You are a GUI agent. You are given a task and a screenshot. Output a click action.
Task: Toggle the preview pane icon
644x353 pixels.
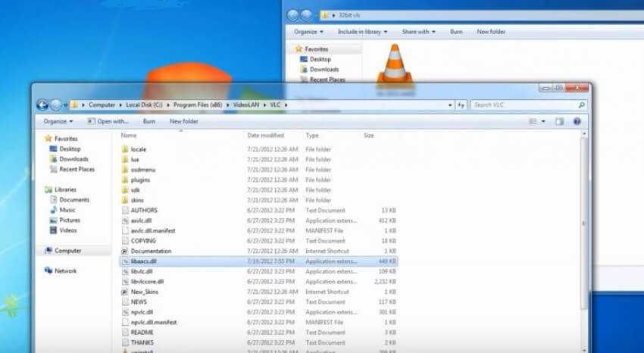[x=559, y=121]
